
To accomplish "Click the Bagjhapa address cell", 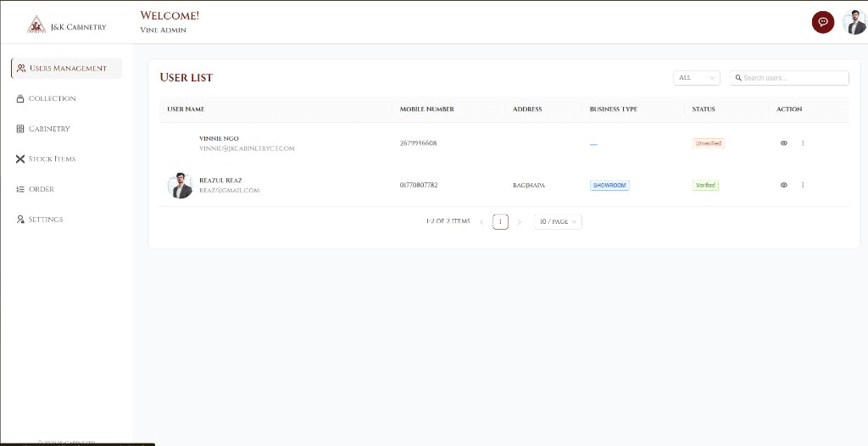I will [x=529, y=185].
